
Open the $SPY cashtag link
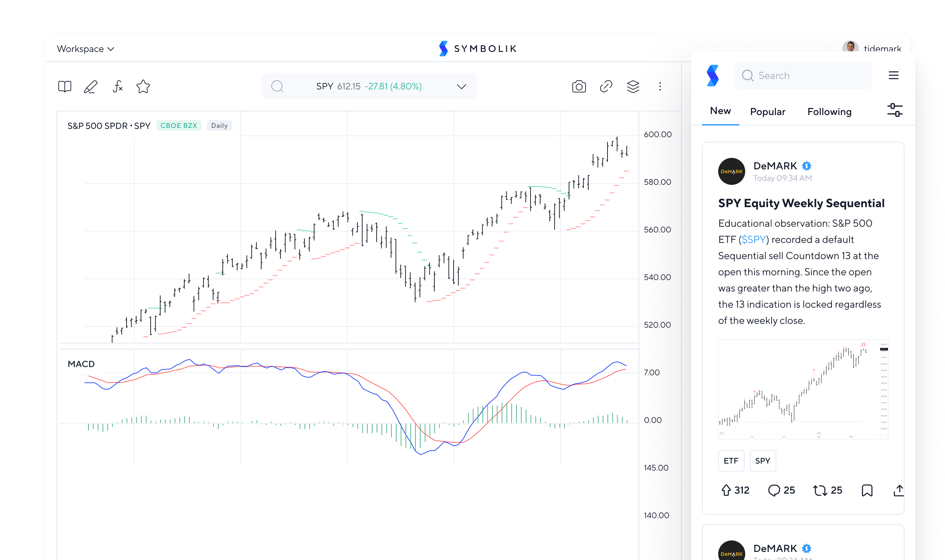[753, 240]
